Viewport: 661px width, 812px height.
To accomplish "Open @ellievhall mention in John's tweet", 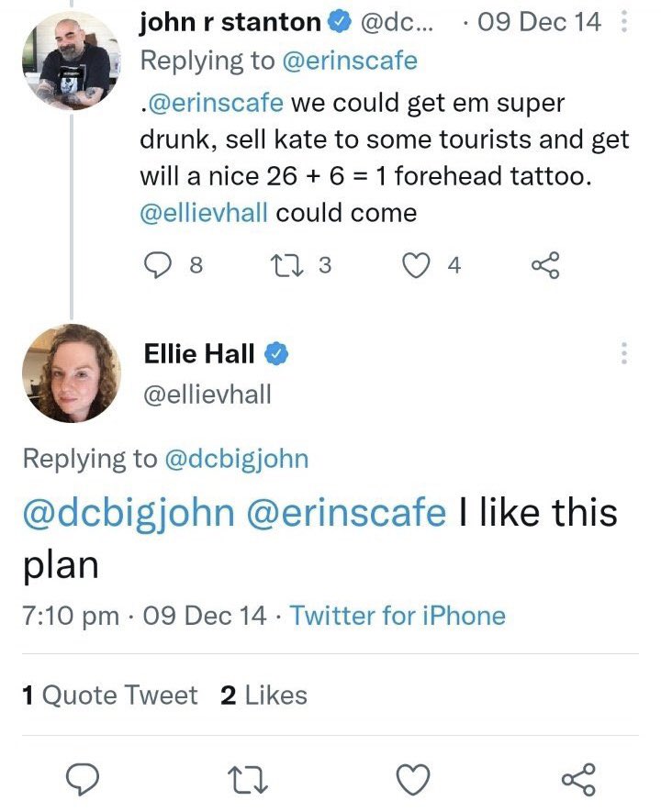I will tap(204, 214).
